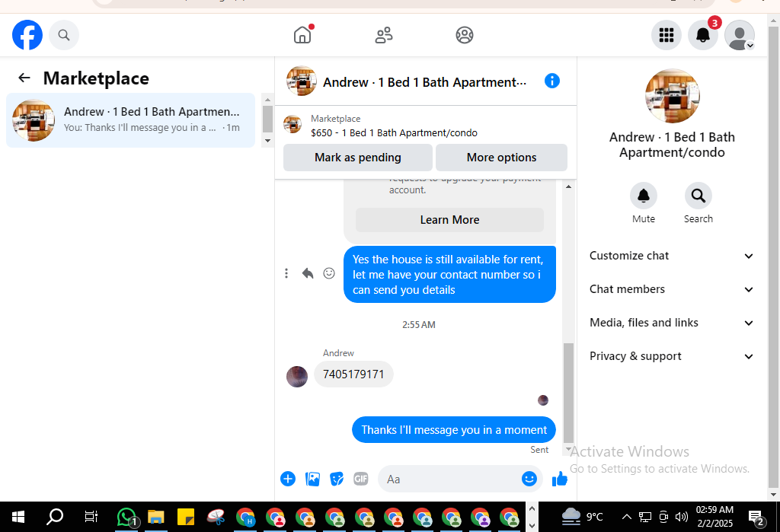Mute the conversation bell icon
Screen dimensions: 780x532
pos(644,196)
